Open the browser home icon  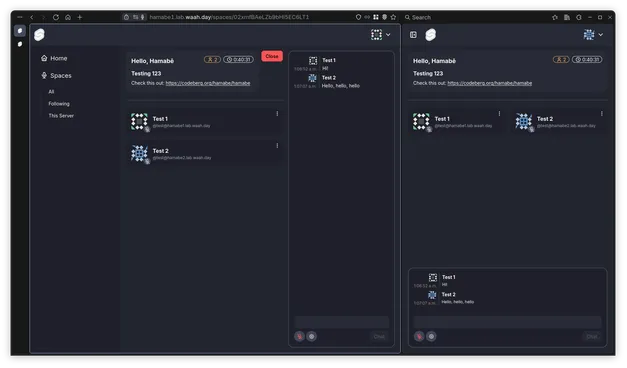point(68,17)
